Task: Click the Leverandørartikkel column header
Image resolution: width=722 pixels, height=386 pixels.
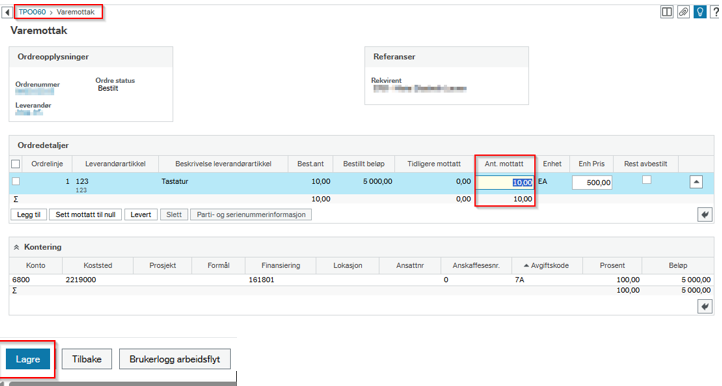Action: click(115, 164)
